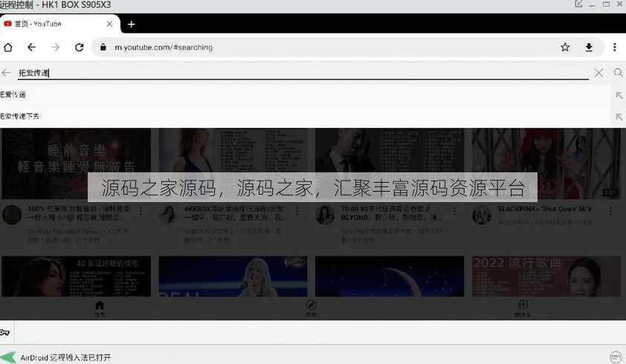This screenshot has height=364, width=626.
Task: Open the Explore compass bottom tab
Action: point(311,308)
